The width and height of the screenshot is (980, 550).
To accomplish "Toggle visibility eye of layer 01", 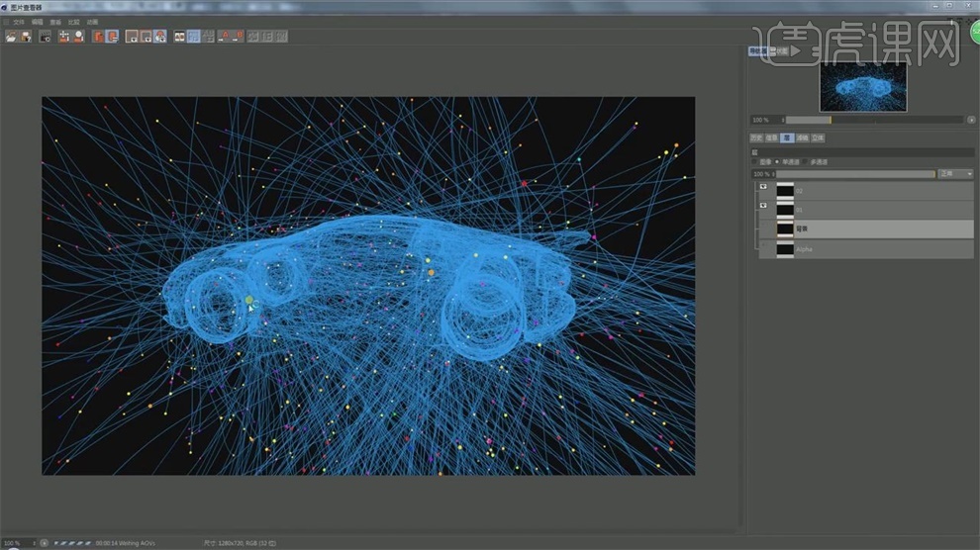I will [x=762, y=206].
